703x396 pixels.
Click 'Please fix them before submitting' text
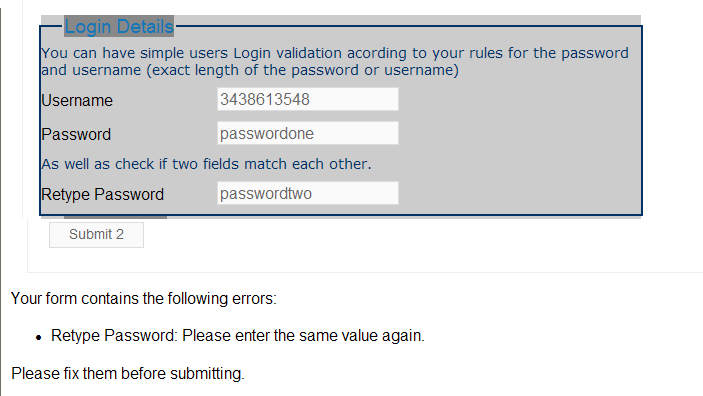128,374
